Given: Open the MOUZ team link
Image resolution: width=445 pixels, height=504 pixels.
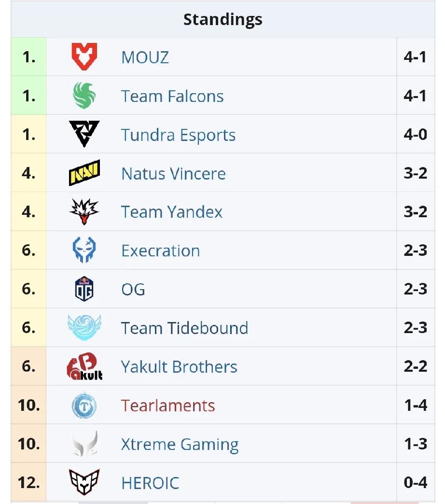Looking at the screenshot, I should (x=145, y=57).
